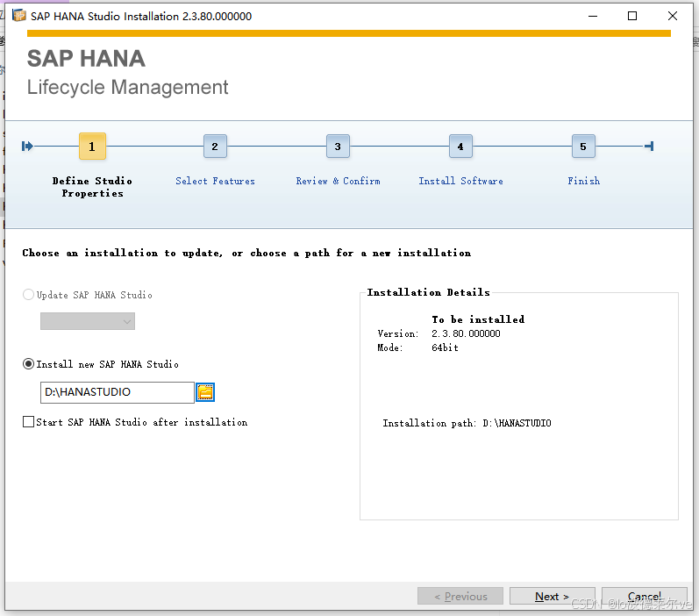Select step 5 numbered box

(x=583, y=147)
